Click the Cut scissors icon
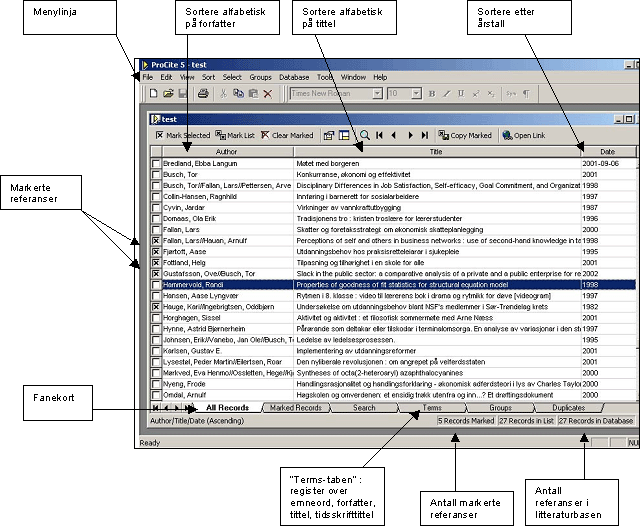Screen dimensions: 640x526 (x=223, y=93)
